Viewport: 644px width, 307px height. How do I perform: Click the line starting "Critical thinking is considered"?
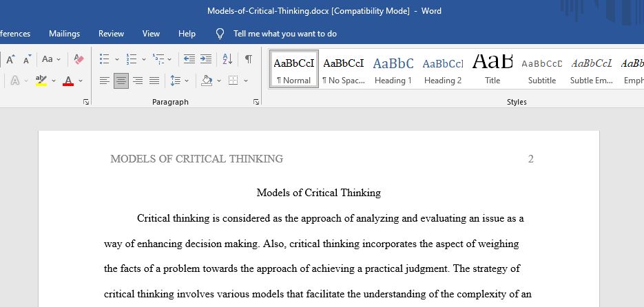pos(330,218)
